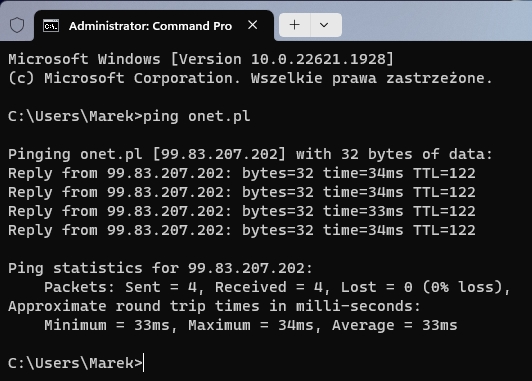Click the 'Received = 4' text
Screen dimensions: 532x381
(268, 287)
